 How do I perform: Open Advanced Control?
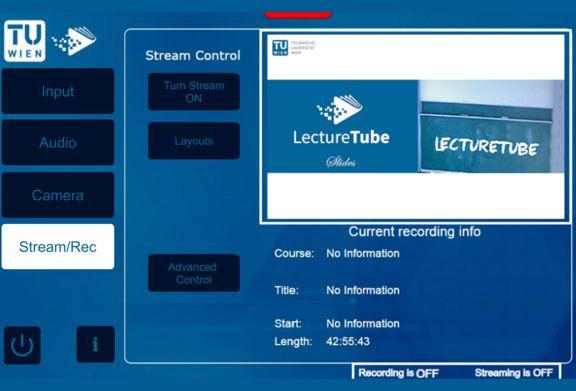click(194, 273)
